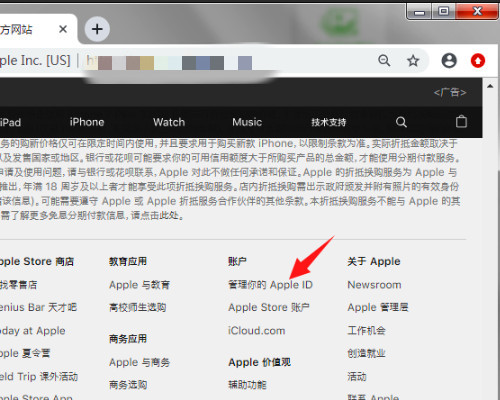Open iPhone in Apple navigation
The width and height of the screenshot is (500, 400).
click(x=87, y=122)
